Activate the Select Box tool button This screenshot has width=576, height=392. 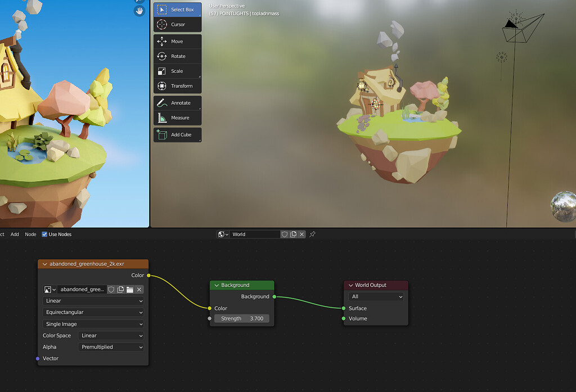[177, 9]
